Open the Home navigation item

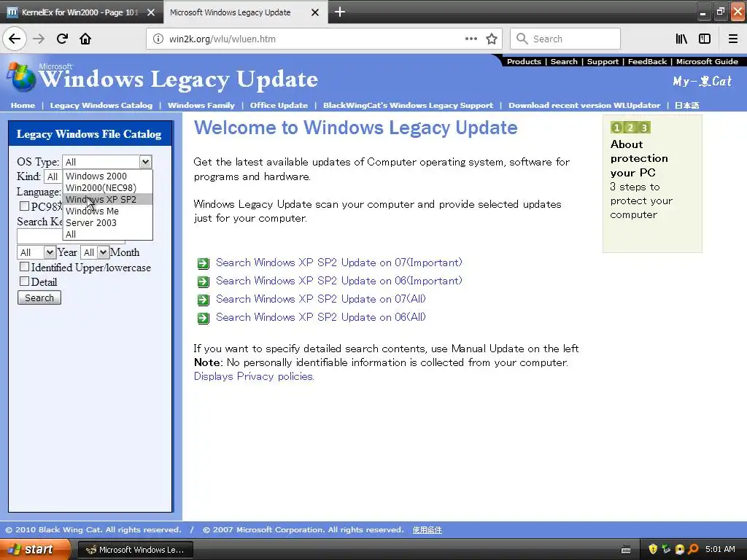(x=23, y=105)
